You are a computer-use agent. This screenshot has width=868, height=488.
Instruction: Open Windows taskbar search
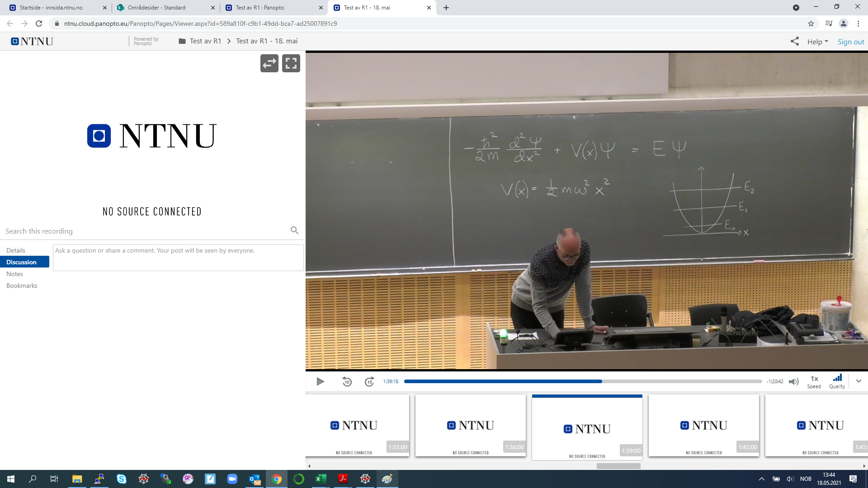33,479
